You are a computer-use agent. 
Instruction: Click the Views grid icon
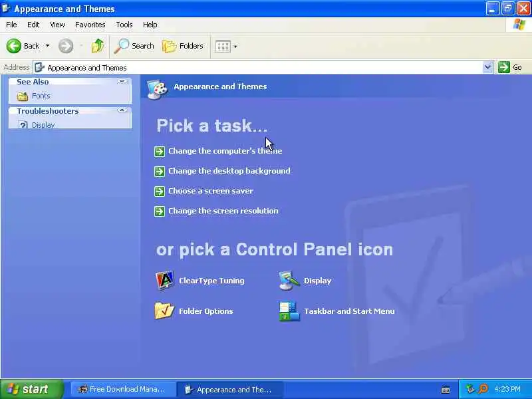pos(223,46)
